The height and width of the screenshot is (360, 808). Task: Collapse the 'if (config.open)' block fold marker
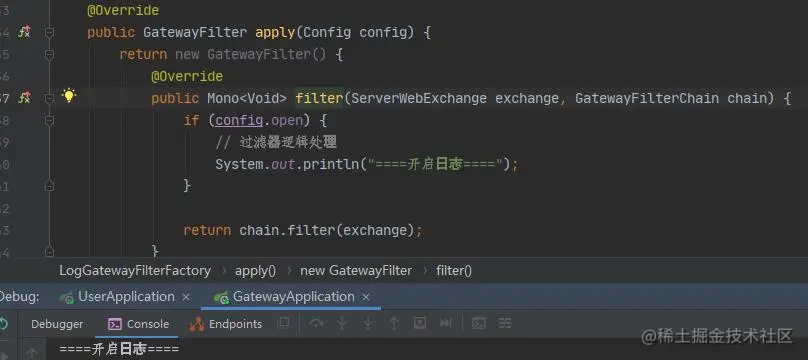[x=49, y=121]
